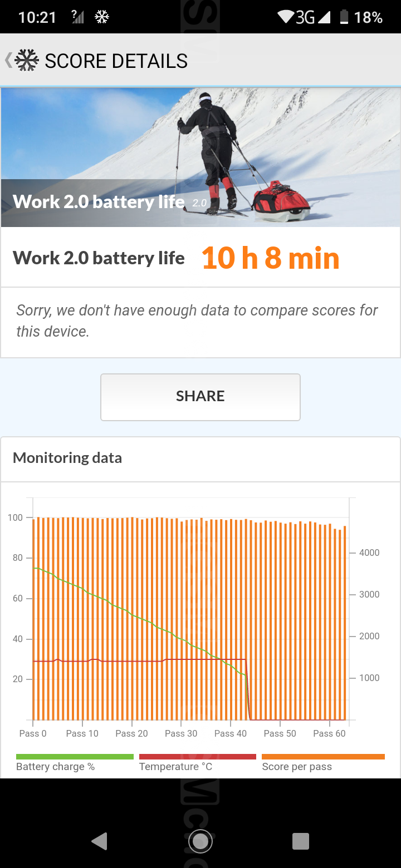Tap the SHARE button

[x=200, y=397]
